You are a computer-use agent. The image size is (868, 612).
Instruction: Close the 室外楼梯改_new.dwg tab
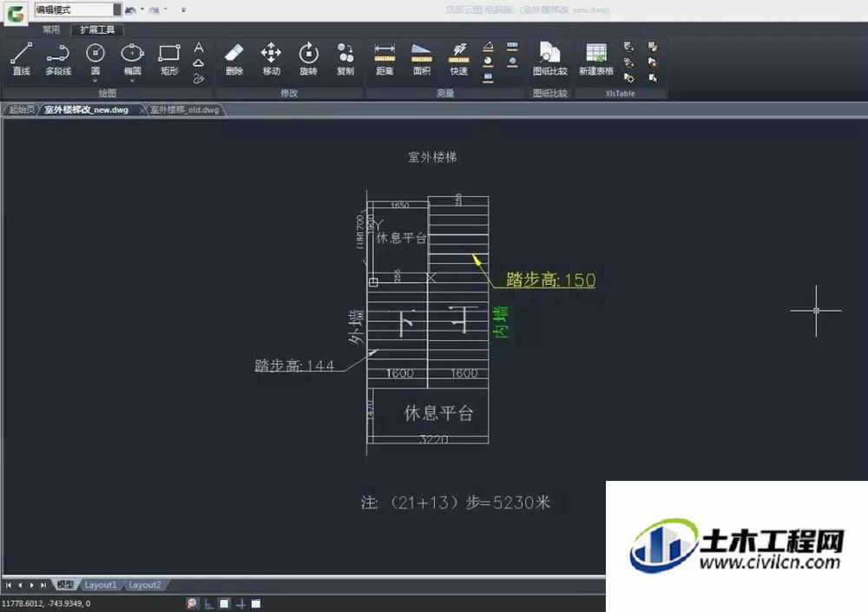[x=142, y=109]
